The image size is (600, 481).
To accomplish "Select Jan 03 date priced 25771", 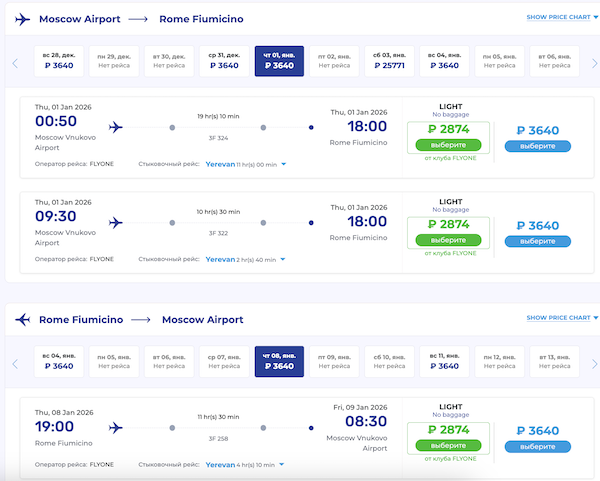I will coord(388,60).
